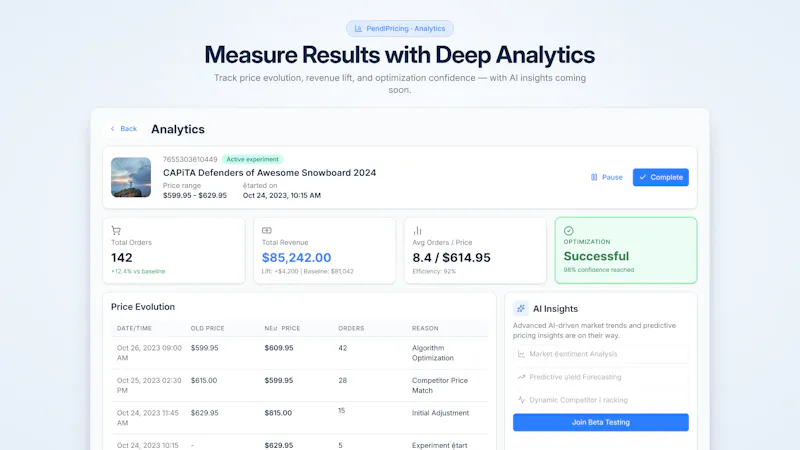This screenshot has height=450, width=800.
Task: Click the Algorithm Optimization reason
Action: pos(433,353)
